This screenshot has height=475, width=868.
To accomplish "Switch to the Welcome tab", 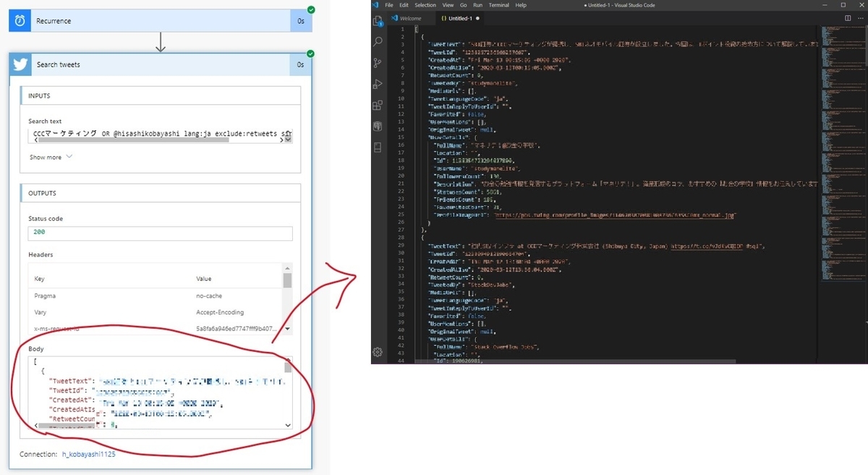I will pos(410,17).
